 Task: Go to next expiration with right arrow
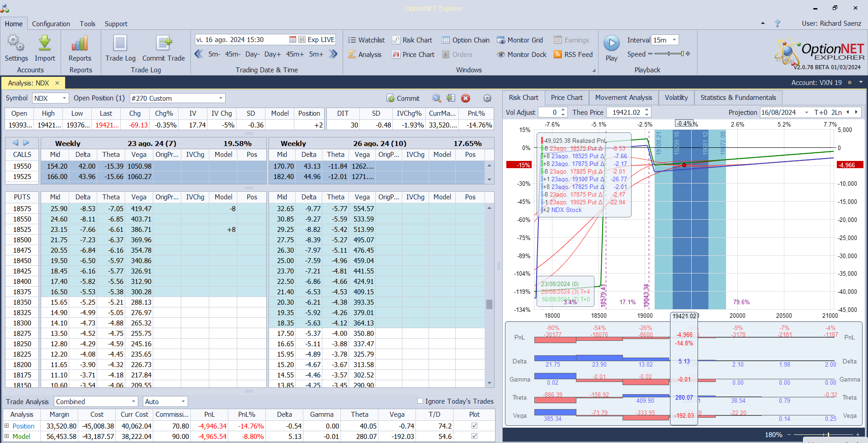tap(26, 143)
